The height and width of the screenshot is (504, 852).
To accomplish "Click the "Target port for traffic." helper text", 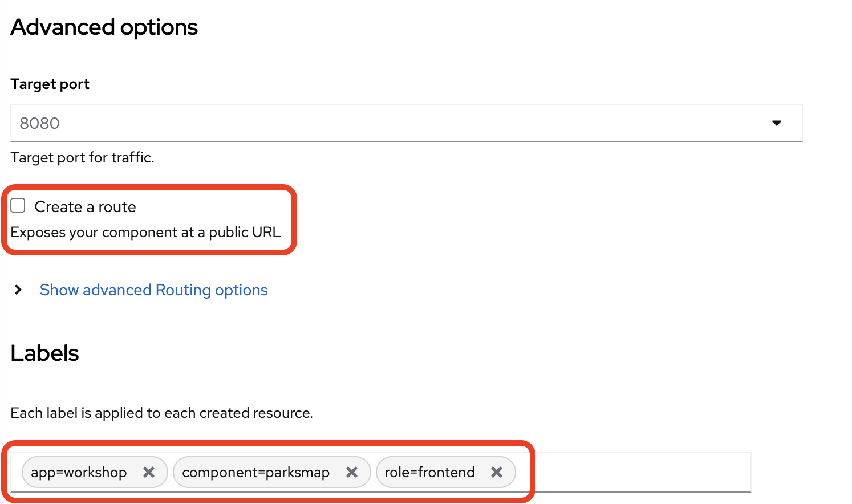I will click(x=82, y=158).
